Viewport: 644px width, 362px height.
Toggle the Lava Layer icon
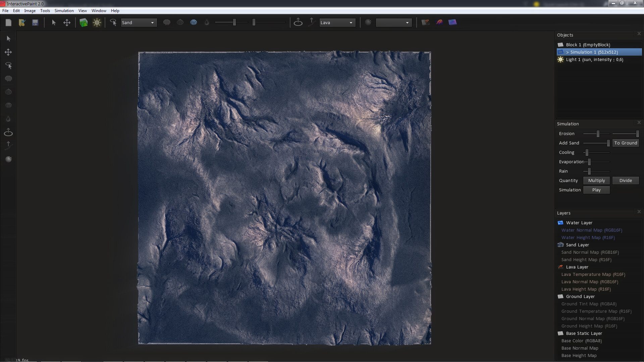[x=560, y=267]
